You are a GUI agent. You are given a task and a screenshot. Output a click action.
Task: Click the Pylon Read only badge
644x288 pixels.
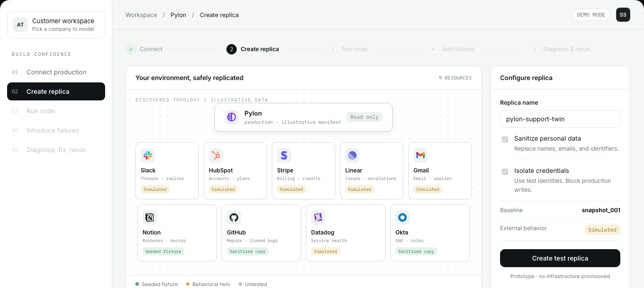pyautogui.click(x=365, y=117)
